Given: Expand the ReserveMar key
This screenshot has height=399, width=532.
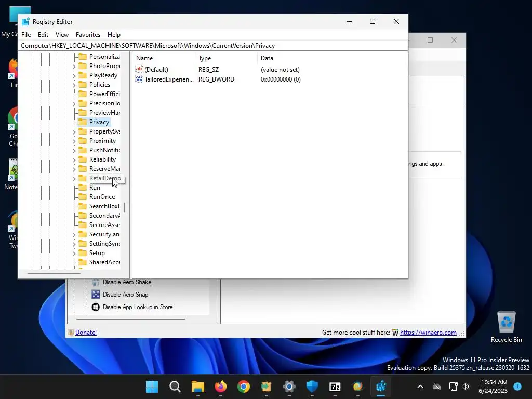Looking at the screenshot, I should coord(74,169).
